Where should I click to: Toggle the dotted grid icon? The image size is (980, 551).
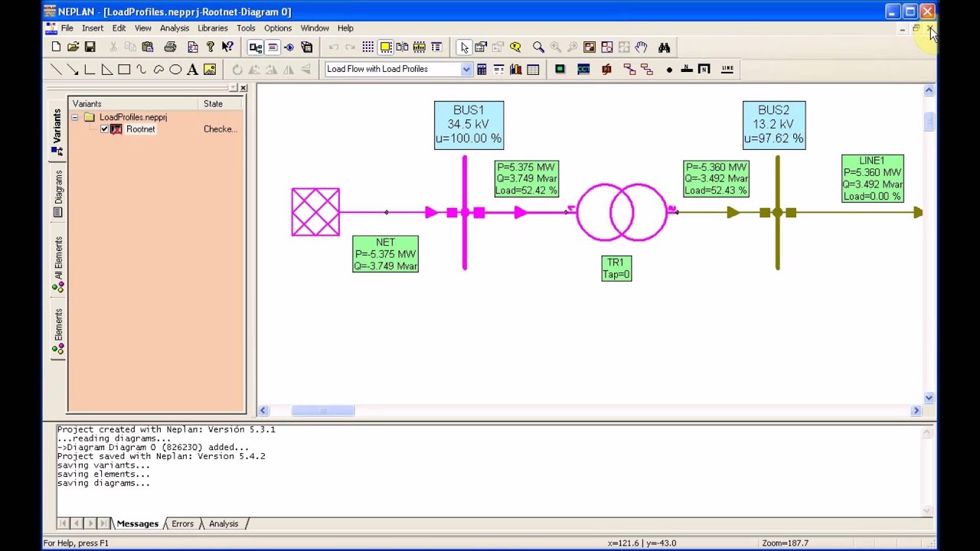coord(368,47)
